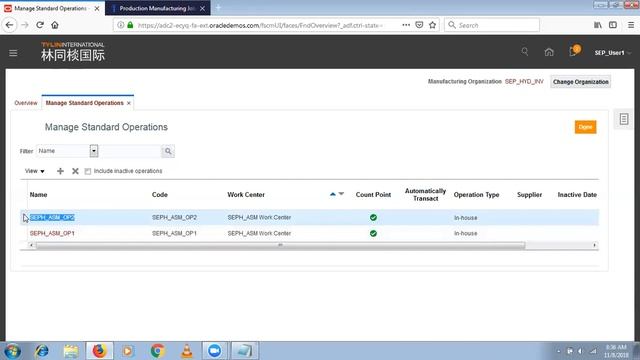
Task: Click the SEPH_ASM_OP1 code cell
Action: point(174,233)
